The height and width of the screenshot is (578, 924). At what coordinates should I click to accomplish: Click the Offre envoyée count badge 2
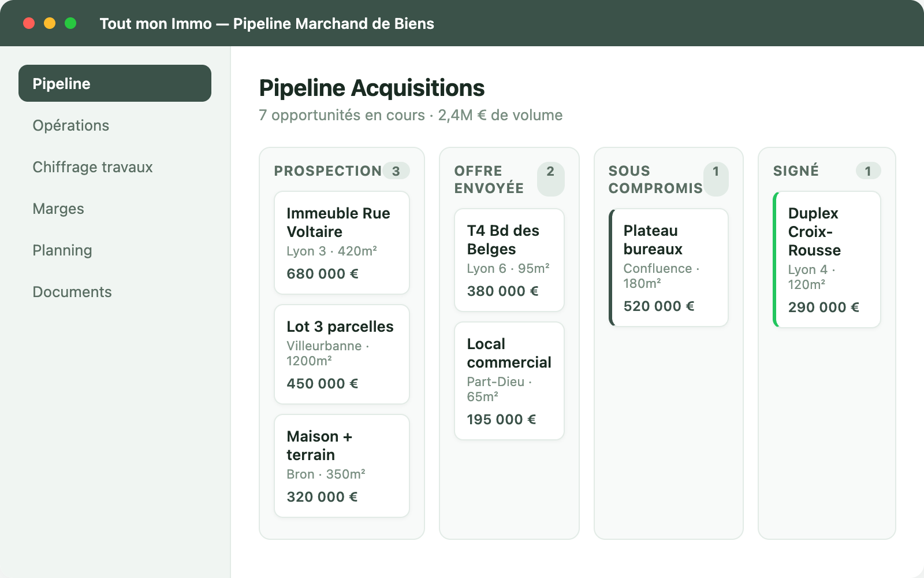point(550,179)
